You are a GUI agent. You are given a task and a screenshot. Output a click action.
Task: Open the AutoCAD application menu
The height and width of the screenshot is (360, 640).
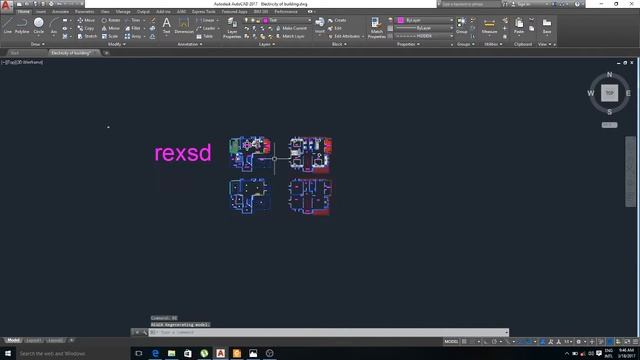[6, 5]
